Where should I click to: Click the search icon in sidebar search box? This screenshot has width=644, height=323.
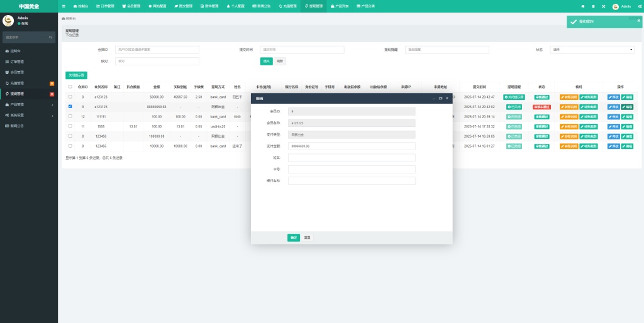52,37
